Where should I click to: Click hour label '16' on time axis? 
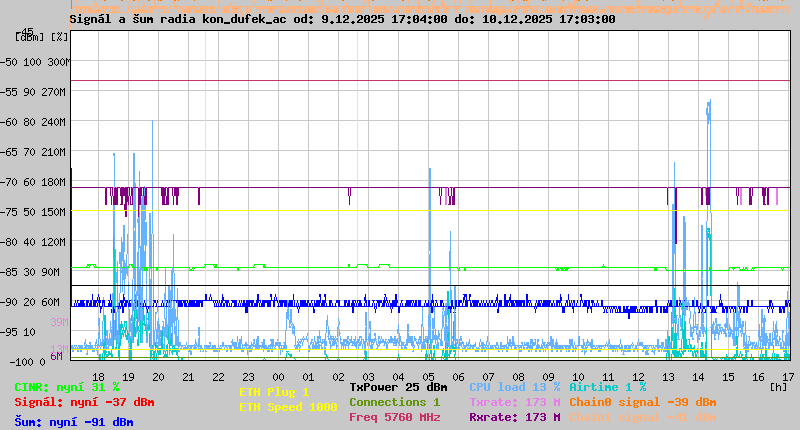click(x=758, y=377)
